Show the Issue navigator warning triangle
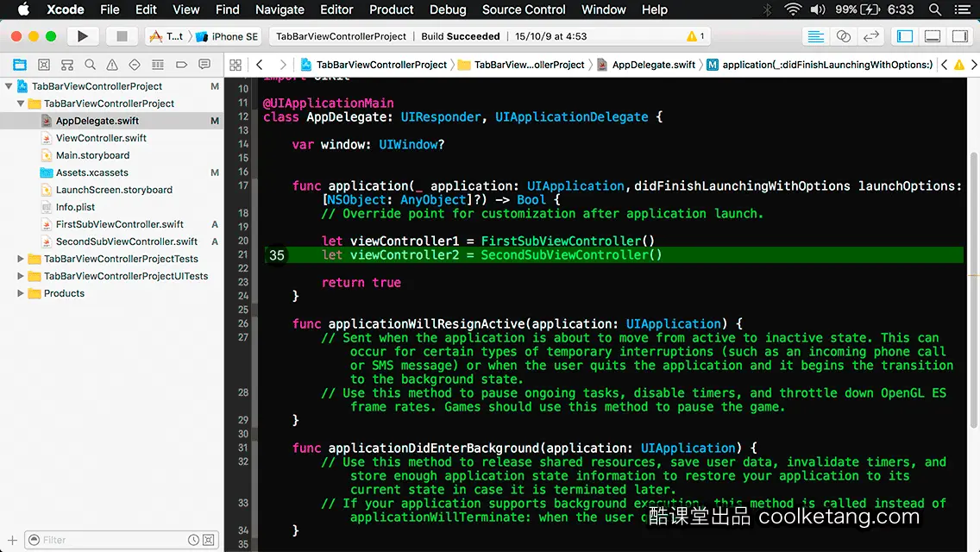 (112, 65)
